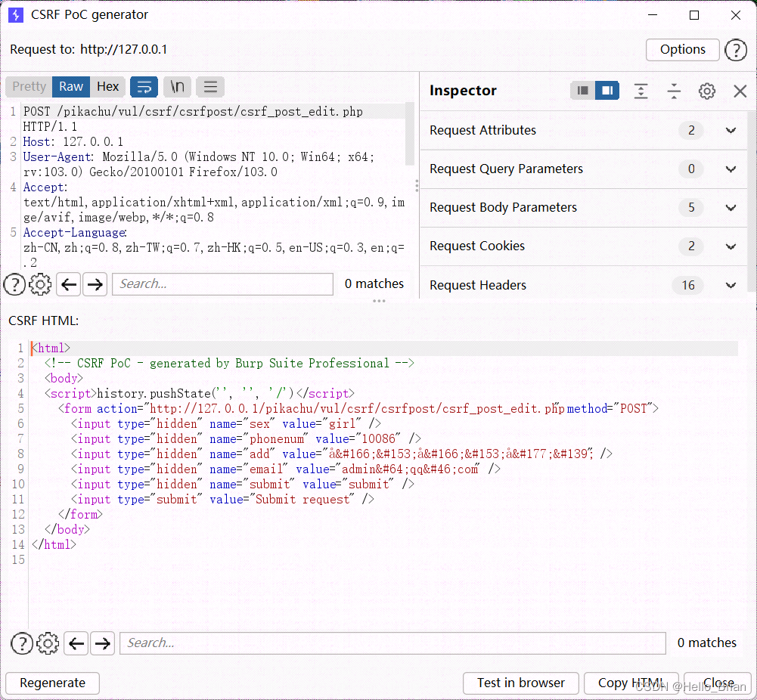Click the Regenerate button
757x700 pixels.
pyautogui.click(x=53, y=683)
